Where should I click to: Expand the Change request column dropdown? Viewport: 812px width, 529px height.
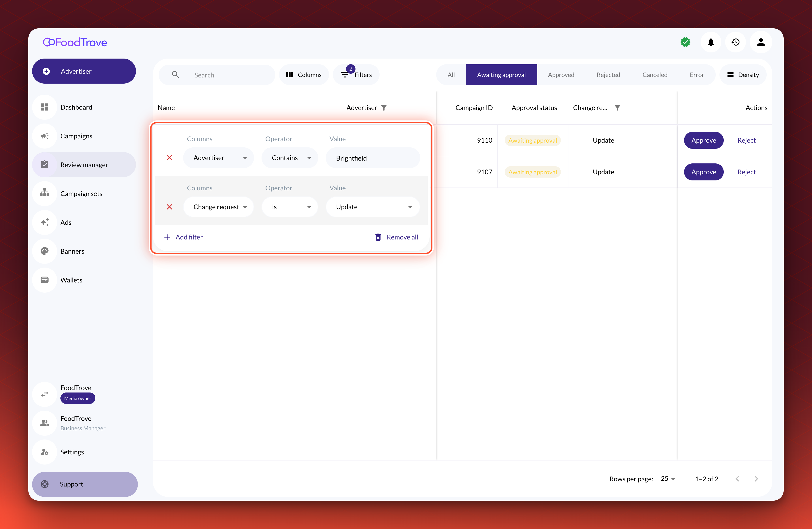[x=219, y=207]
